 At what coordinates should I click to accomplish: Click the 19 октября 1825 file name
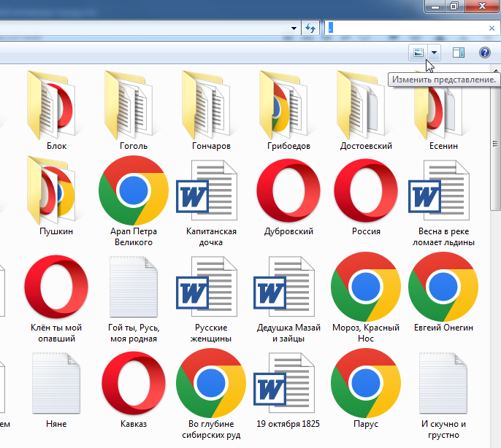point(288,424)
